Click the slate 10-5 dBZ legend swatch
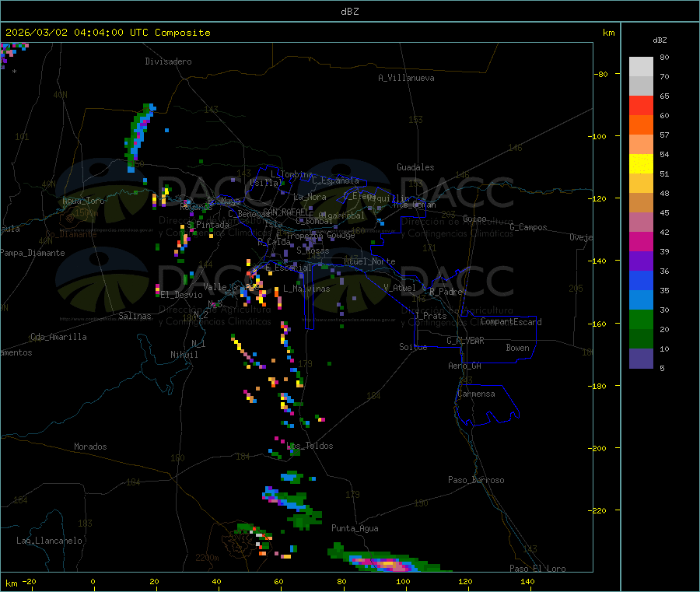This screenshot has width=700, height=592. (x=641, y=359)
